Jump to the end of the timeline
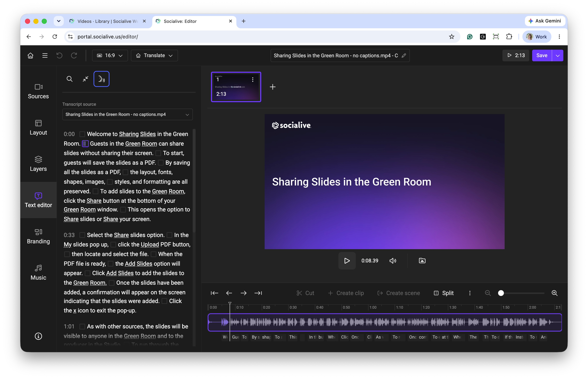This screenshot has width=588, height=379. tap(258, 293)
